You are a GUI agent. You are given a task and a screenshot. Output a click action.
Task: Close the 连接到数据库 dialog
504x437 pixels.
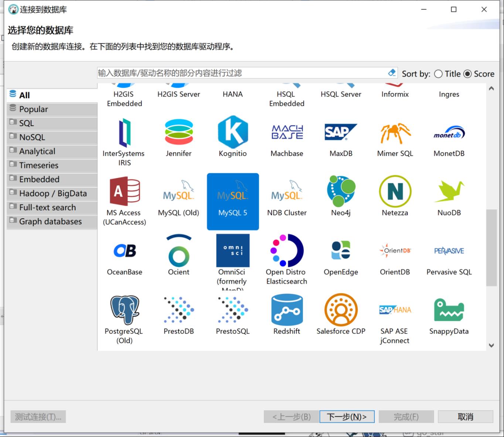click(x=484, y=10)
